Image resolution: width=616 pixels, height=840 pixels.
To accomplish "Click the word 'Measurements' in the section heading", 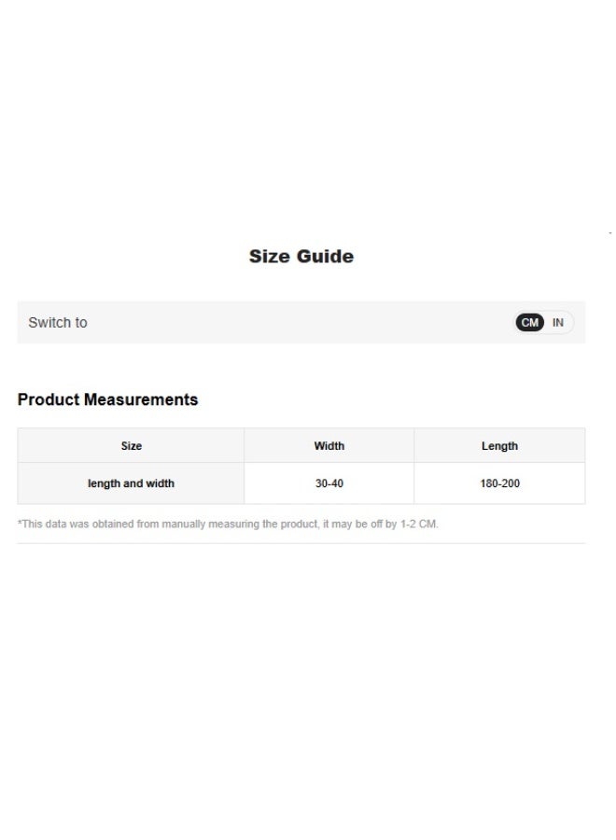I will [x=141, y=399].
